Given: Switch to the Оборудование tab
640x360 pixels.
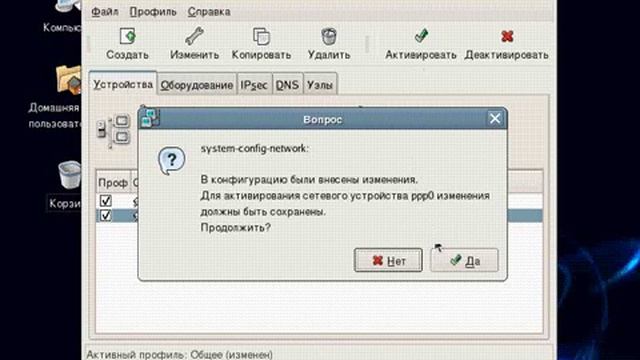Looking at the screenshot, I should pyautogui.click(x=197, y=85).
